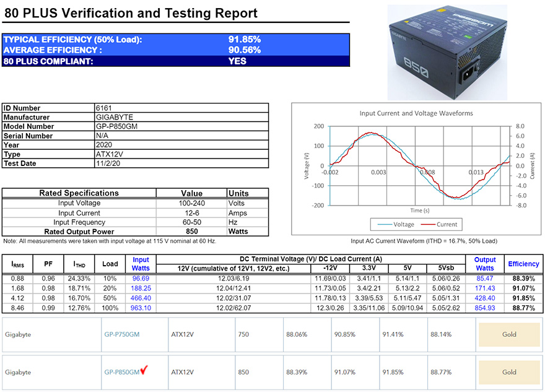Click the output watts value 85.47
Screen dimensions: 545x392
point(485,278)
